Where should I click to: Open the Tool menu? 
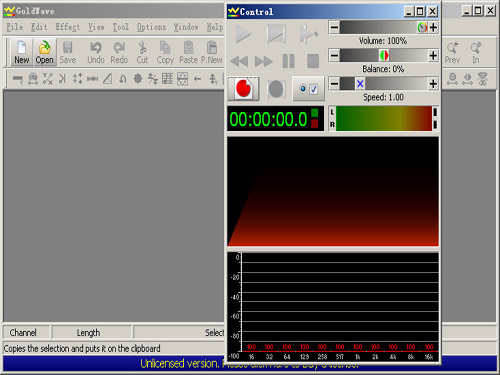point(120,27)
